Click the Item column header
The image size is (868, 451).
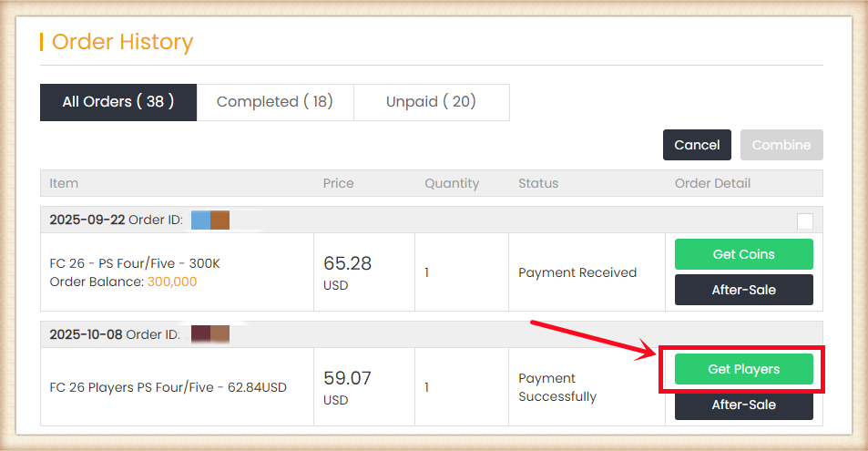coord(64,183)
